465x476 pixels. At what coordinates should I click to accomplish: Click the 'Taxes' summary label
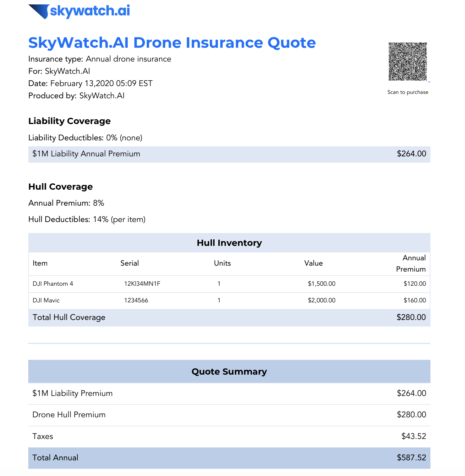click(43, 436)
